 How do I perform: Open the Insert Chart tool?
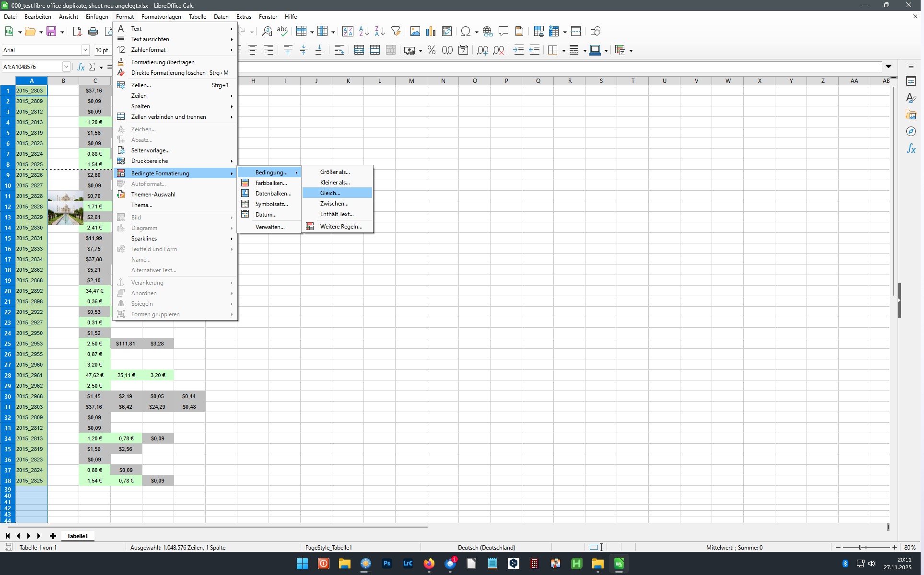[430, 31]
